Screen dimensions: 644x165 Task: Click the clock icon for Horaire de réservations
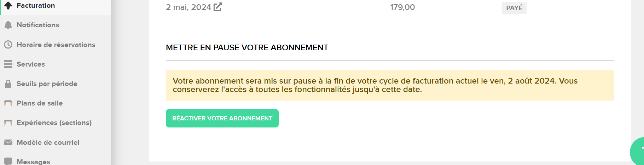click(8, 45)
